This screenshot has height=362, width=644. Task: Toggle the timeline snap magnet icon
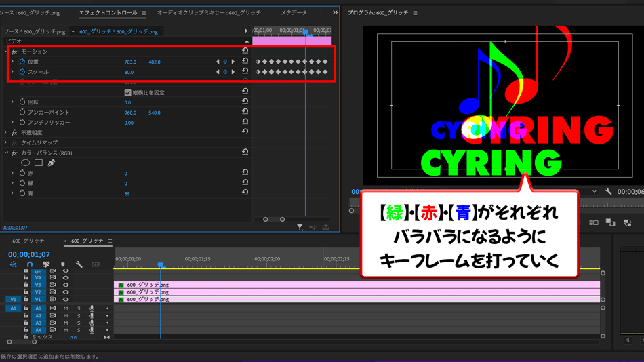30,264
